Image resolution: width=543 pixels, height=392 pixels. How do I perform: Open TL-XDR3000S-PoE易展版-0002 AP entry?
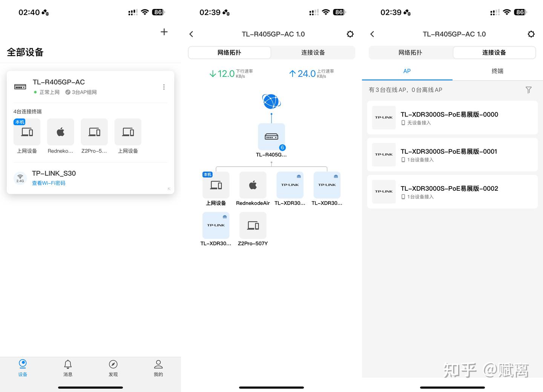click(x=452, y=191)
